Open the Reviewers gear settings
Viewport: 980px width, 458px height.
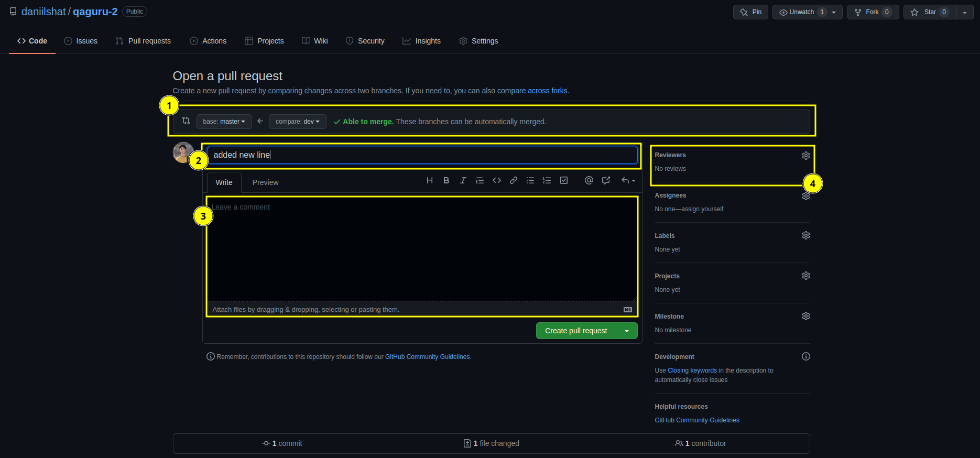click(806, 156)
